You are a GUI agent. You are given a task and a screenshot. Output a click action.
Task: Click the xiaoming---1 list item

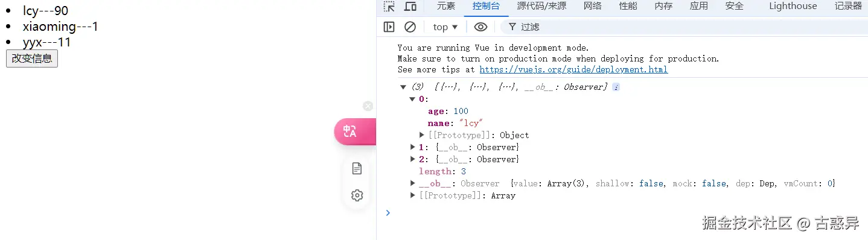(x=60, y=27)
